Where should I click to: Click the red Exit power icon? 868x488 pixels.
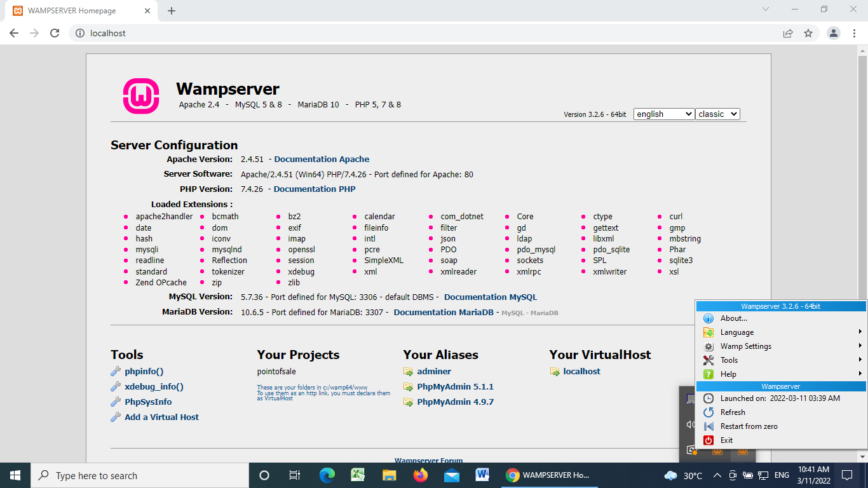point(709,440)
